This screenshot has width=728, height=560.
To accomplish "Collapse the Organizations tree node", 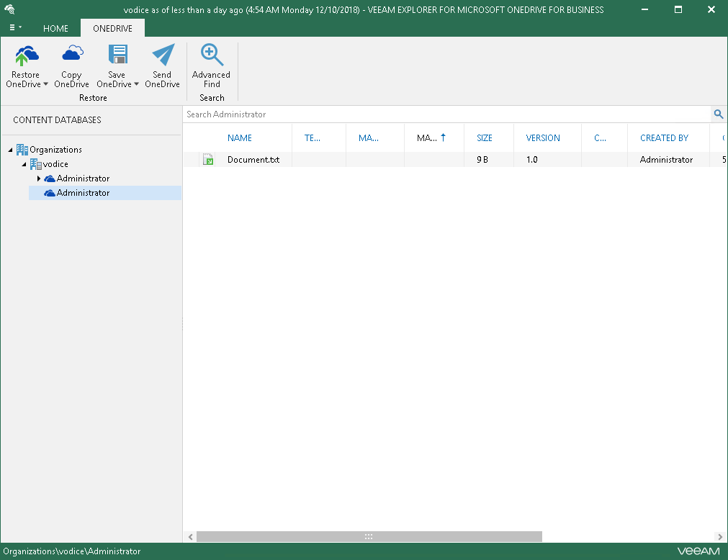I will point(10,150).
